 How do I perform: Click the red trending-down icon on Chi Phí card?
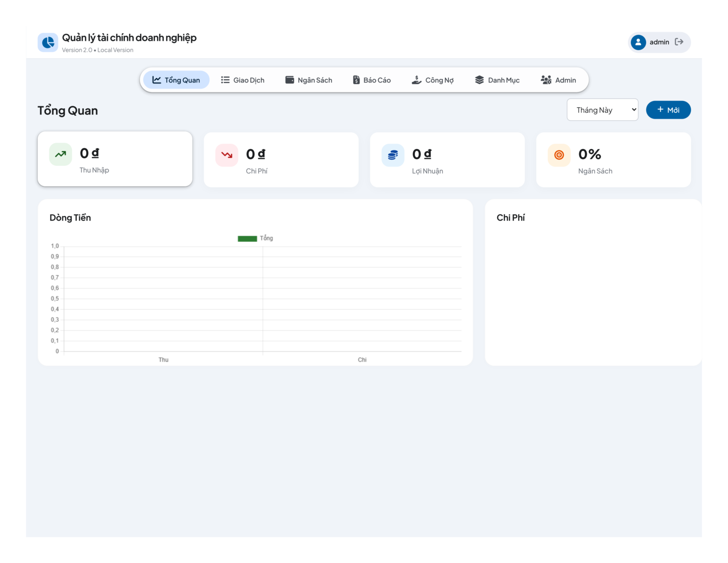point(227,155)
